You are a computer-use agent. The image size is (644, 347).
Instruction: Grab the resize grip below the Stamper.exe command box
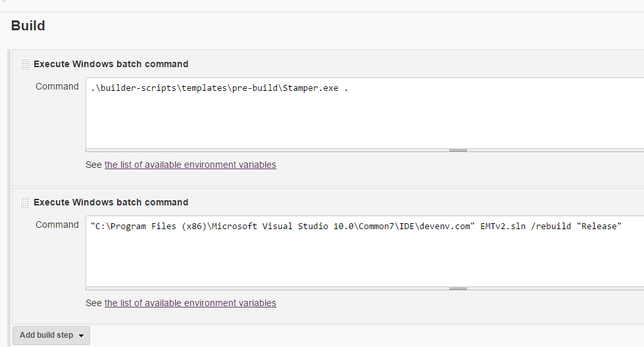(458, 151)
